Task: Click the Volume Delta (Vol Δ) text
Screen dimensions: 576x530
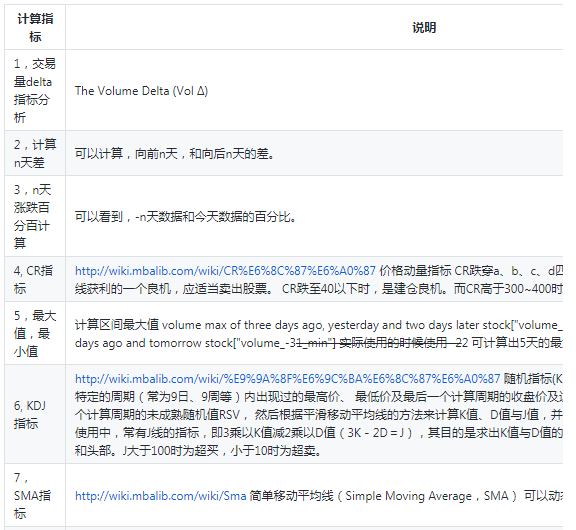Action: pyautogui.click(x=141, y=91)
